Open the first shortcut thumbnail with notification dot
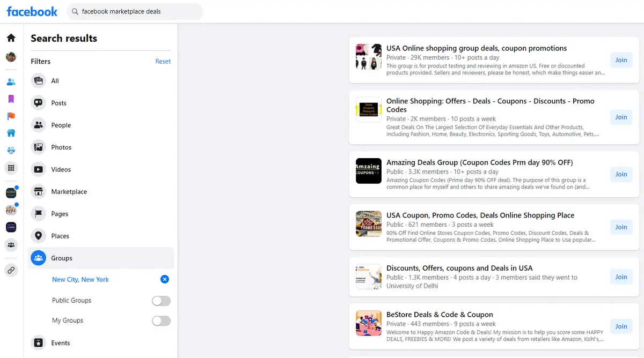The image size is (644, 358). tap(11, 193)
